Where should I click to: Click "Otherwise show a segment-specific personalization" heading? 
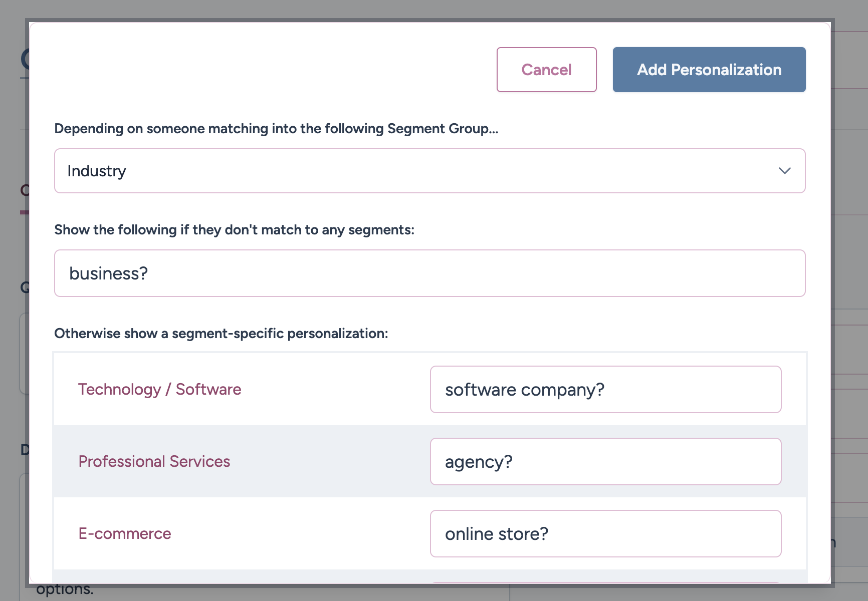(x=221, y=334)
